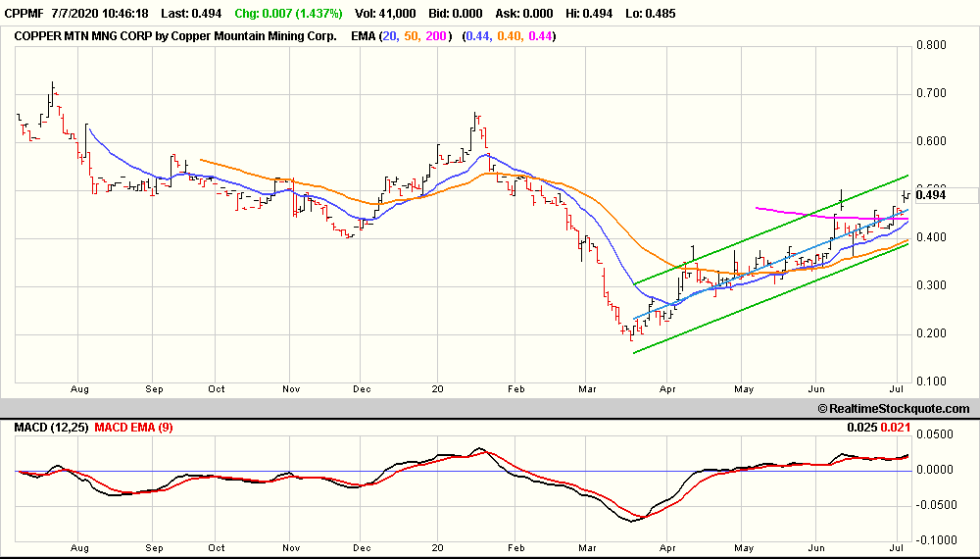
Task: Click the 0.200 price axis label
Action: (931, 333)
